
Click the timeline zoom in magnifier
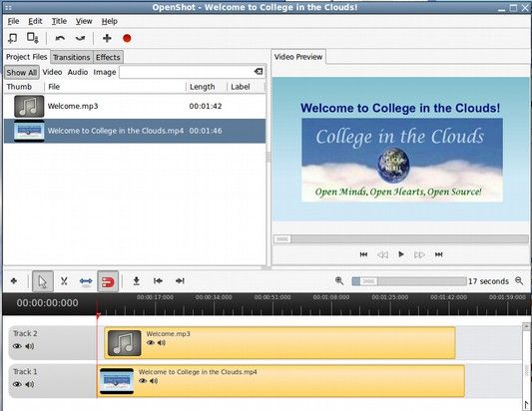(339, 281)
